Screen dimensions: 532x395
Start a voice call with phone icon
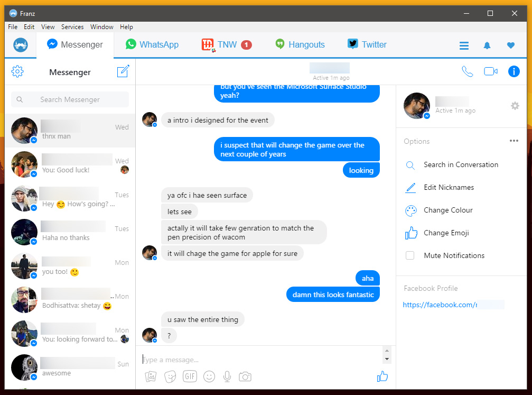pos(467,71)
